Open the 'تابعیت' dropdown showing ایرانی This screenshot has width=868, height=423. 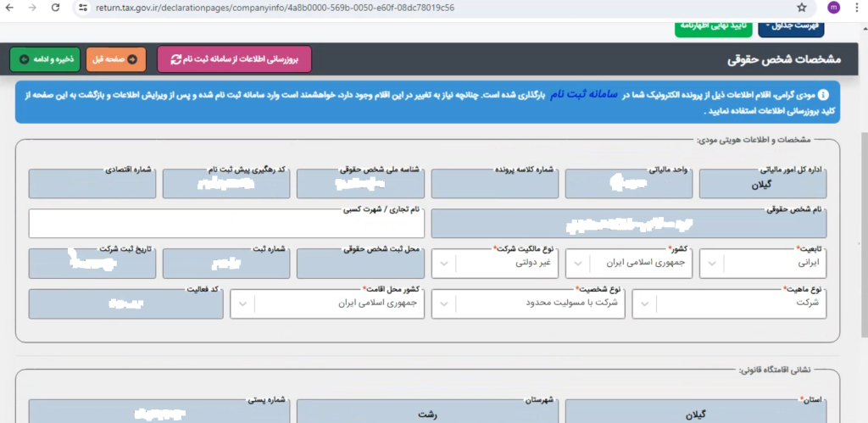click(x=763, y=263)
